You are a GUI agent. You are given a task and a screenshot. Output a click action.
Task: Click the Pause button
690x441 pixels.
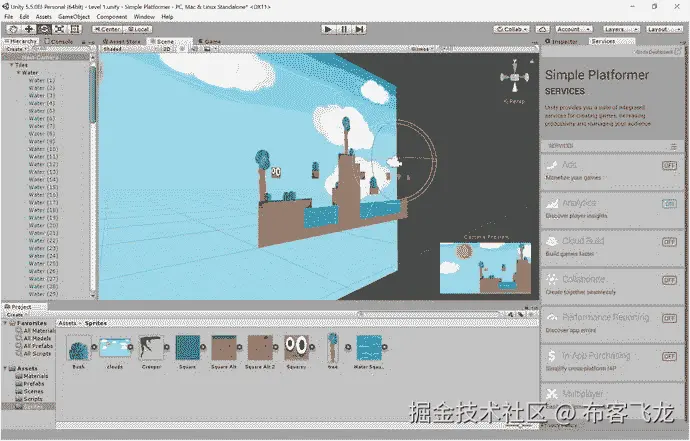[344, 29]
